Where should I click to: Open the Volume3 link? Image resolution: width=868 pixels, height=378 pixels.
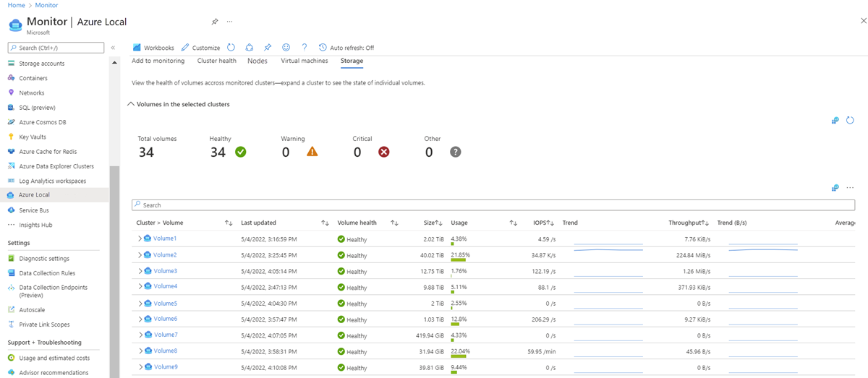pos(165,271)
